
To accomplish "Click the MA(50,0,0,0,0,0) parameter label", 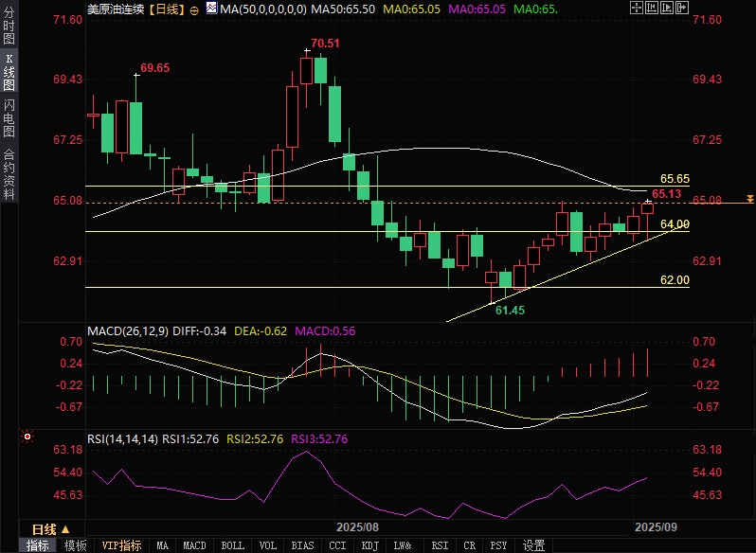I will coord(263,9).
